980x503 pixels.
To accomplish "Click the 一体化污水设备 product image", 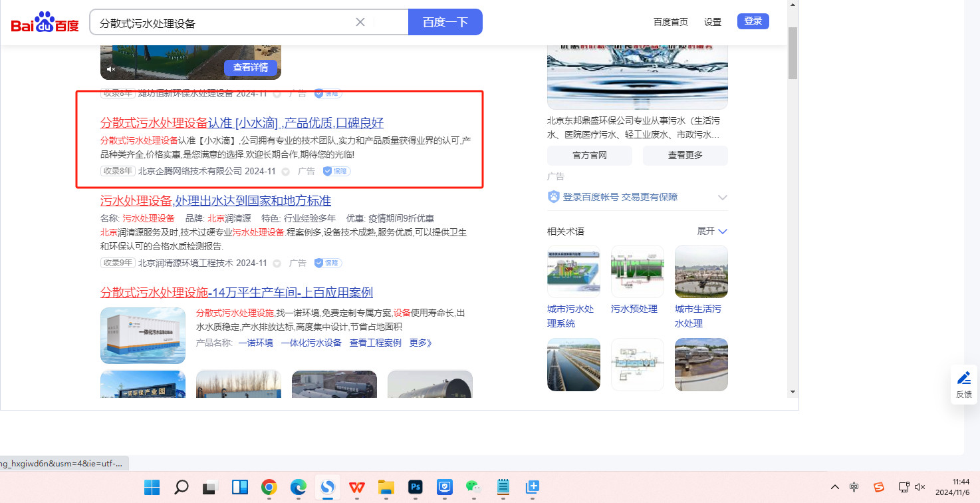I will [x=143, y=335].
